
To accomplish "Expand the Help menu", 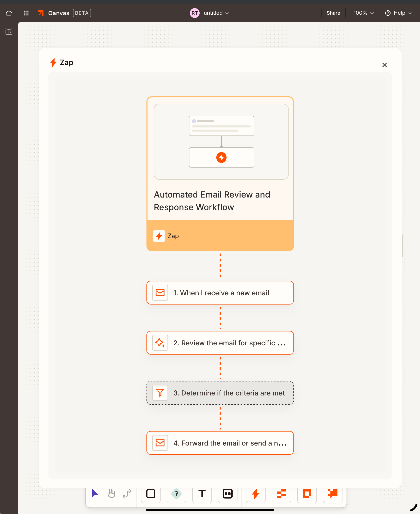I will point(398,13).
